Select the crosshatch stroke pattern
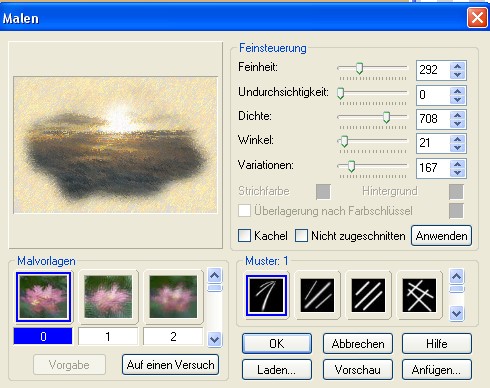This screenshot has height=388, width=490. click(419, 295)
